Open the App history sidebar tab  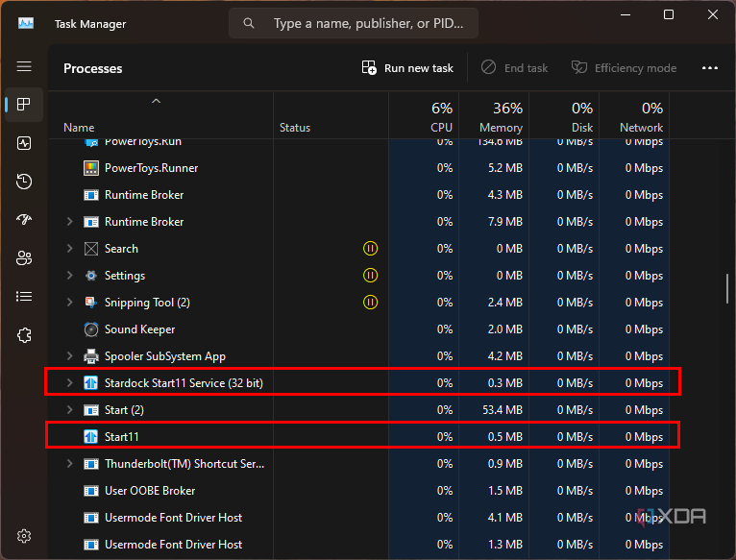click(24, 182)
